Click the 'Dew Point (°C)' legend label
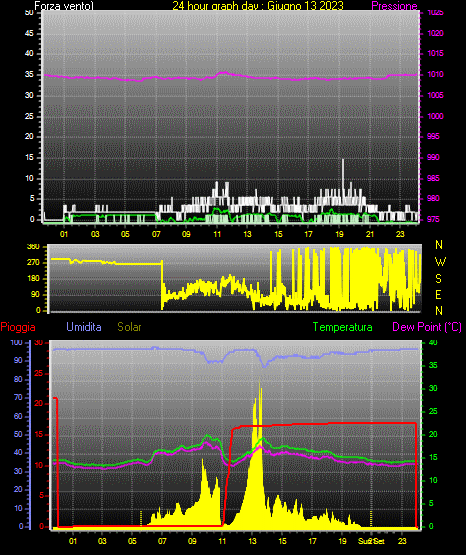 coord(427,327)
